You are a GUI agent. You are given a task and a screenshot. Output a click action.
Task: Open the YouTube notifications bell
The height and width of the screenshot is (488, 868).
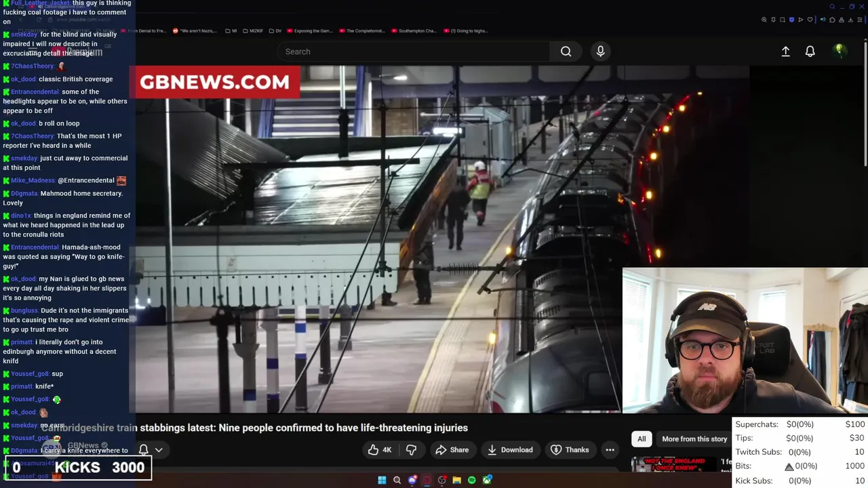point(810,52)
